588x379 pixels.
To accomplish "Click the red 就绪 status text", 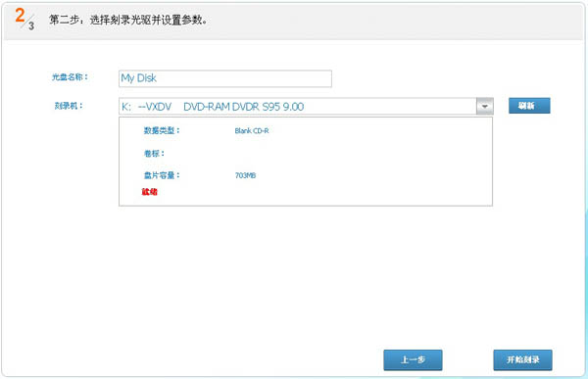I will point(149,192).
